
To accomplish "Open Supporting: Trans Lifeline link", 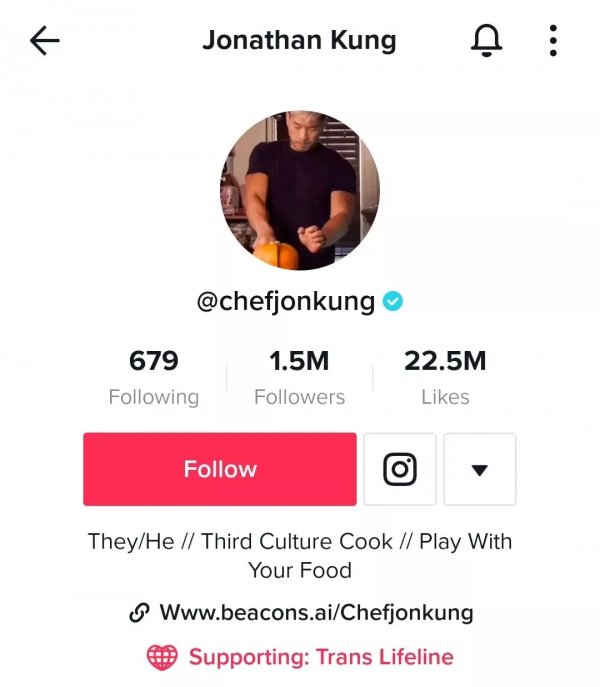I will [321, 657].
